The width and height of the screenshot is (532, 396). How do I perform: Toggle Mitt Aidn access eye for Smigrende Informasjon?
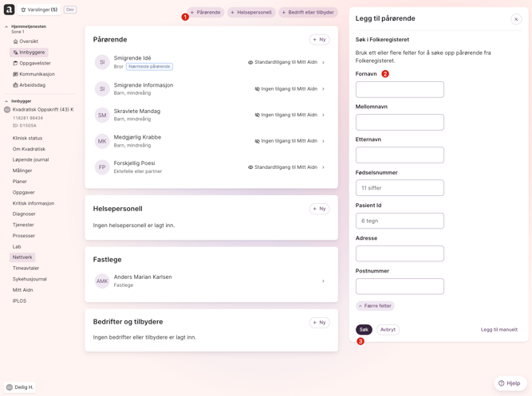[x=257, y=89]
